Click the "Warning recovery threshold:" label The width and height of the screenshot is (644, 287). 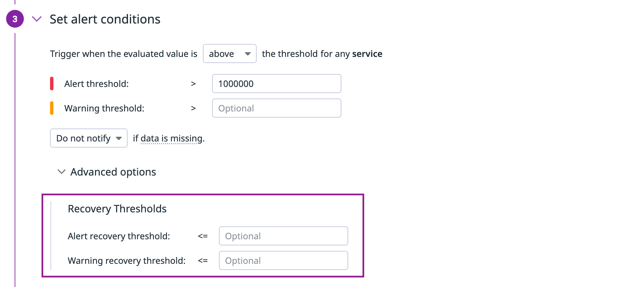pos(127,261)
